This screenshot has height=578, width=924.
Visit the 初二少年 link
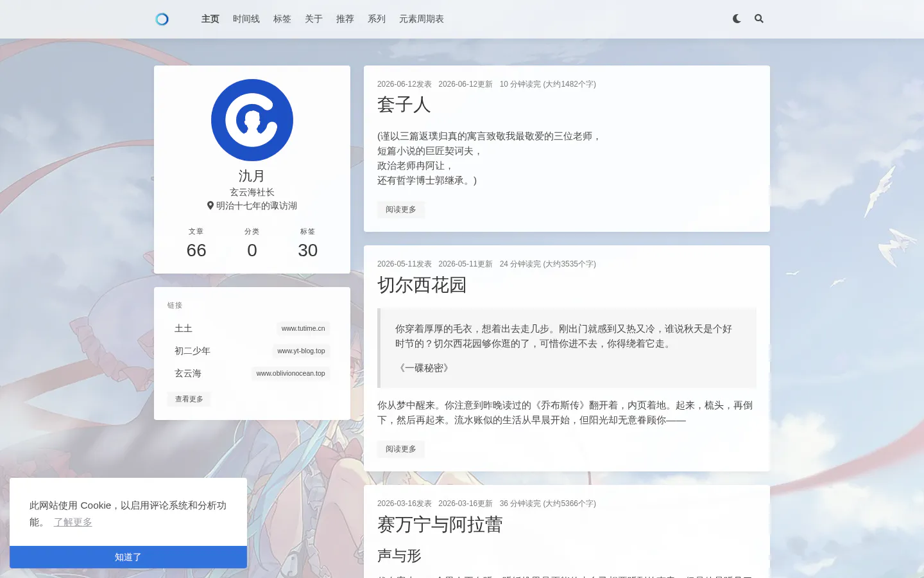[193, 351]
